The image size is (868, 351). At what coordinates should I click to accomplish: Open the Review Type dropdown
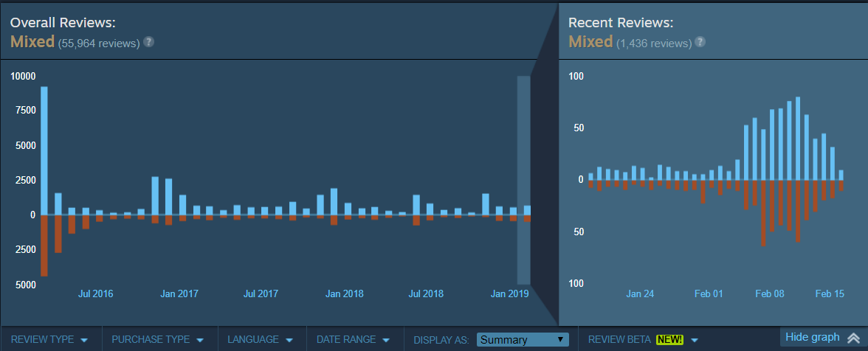coord(50,339)
